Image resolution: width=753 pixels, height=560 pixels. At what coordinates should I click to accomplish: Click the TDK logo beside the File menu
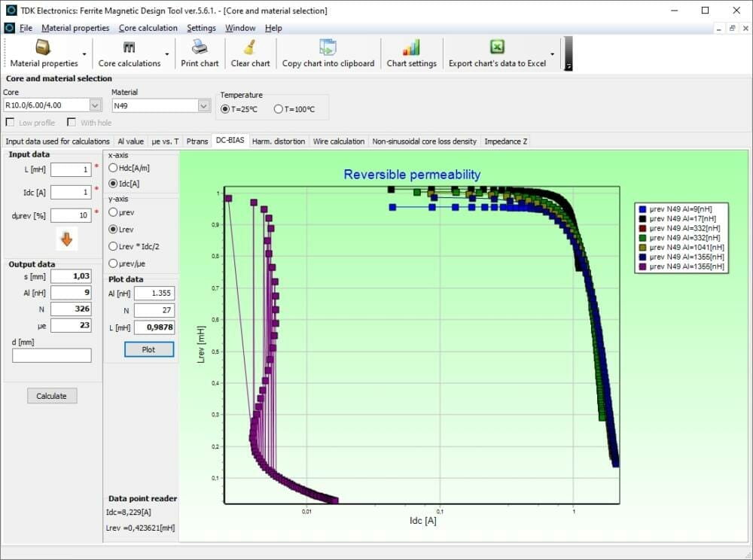click(11, 27)
